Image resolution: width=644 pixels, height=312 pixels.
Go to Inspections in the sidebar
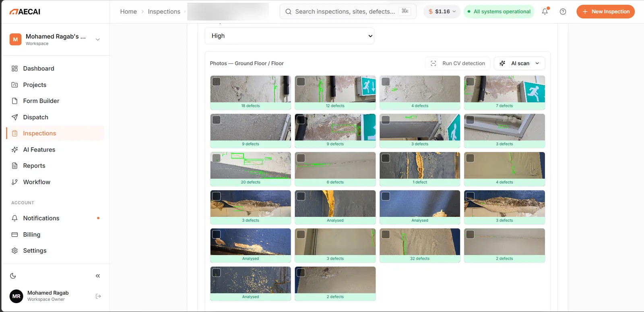(55, 133)
